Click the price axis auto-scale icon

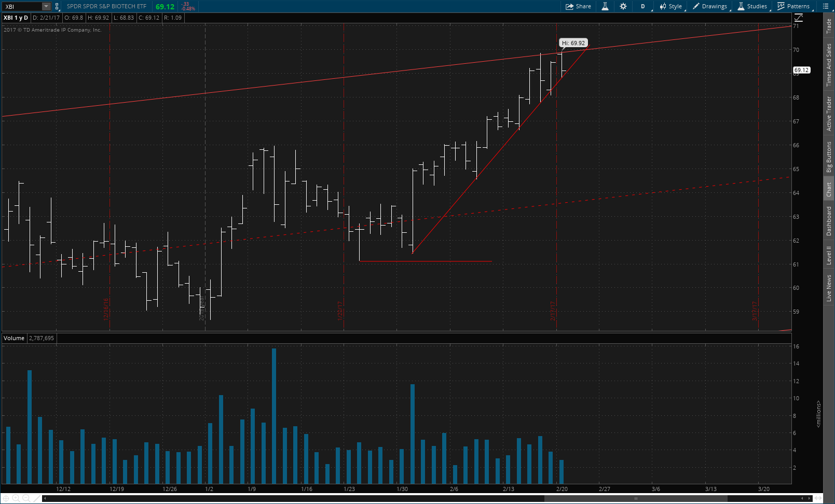(x=799, y=18)
